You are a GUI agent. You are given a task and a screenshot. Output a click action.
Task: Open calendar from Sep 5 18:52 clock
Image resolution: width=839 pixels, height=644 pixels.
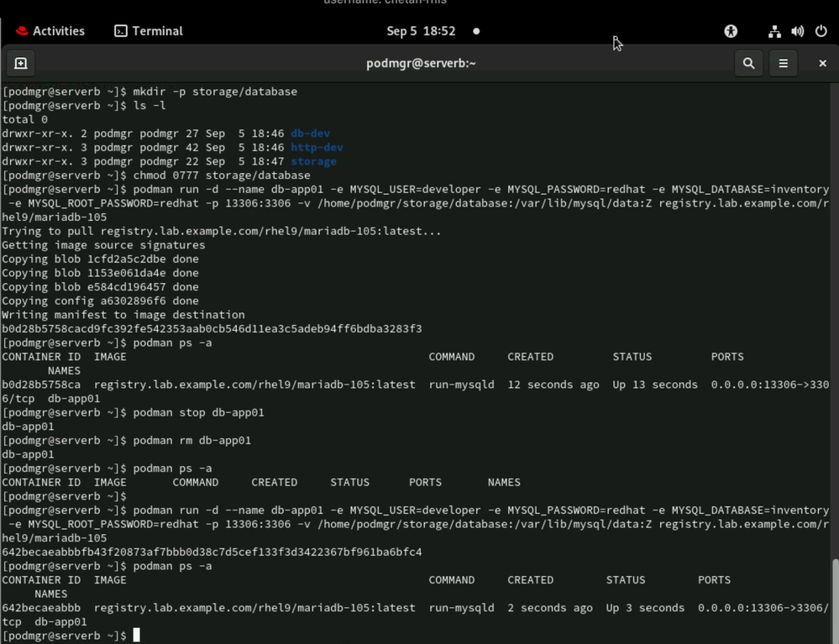421,31
